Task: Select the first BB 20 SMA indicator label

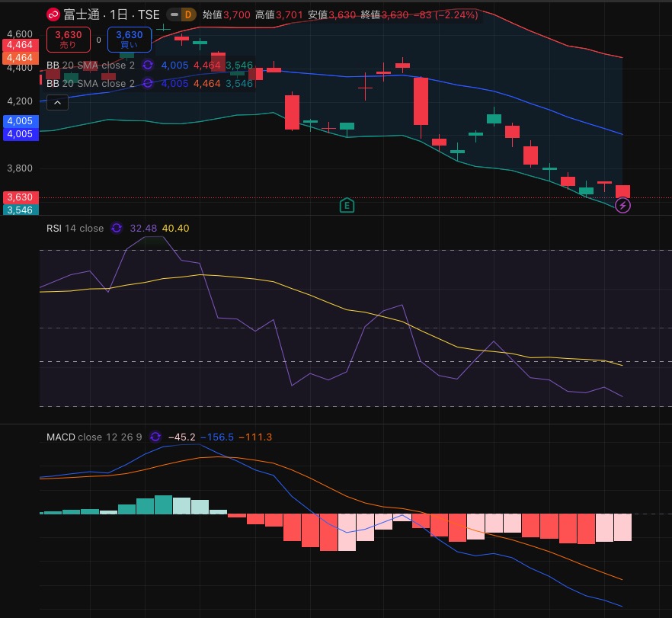Action: click(90, 66)
